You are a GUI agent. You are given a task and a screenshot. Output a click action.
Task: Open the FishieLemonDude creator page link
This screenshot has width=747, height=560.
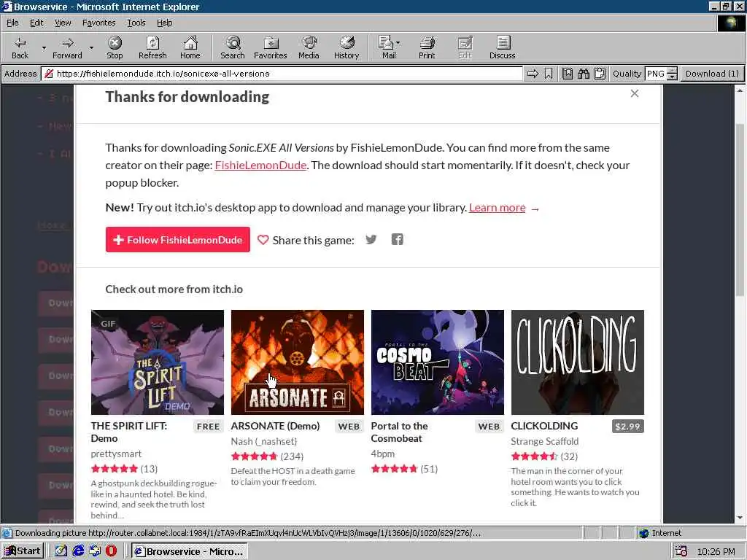pyautogui.click(x=260, y=165)
